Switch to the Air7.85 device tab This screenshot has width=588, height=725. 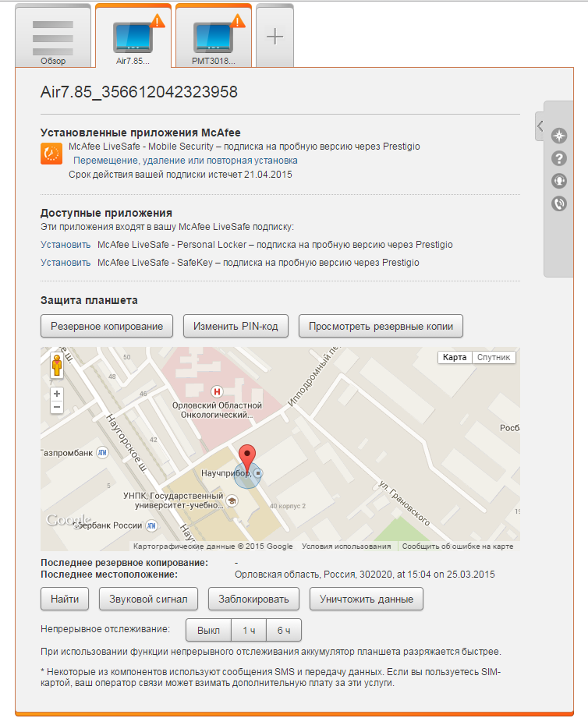pyautogui.click(x=133, y=36)
